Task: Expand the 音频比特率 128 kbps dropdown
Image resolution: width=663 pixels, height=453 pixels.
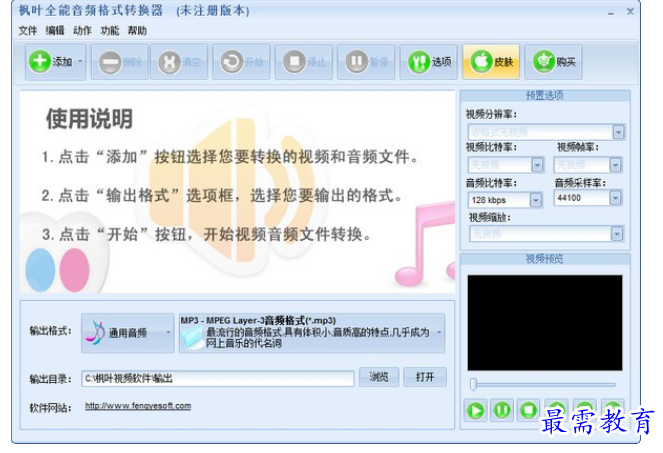Action: click(x=536, y=200)
